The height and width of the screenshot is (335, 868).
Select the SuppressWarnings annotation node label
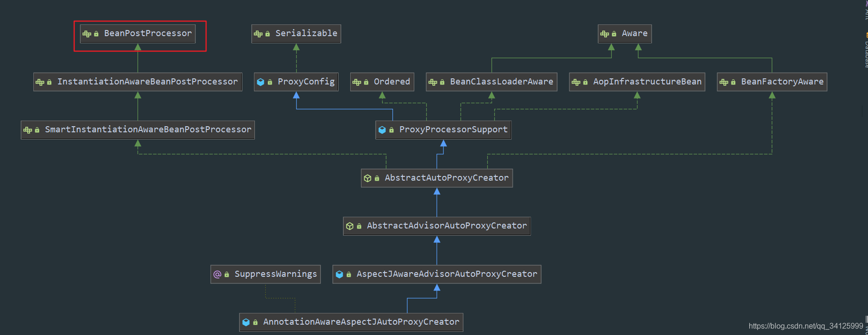pyautogui.click(x=276, y=274)
